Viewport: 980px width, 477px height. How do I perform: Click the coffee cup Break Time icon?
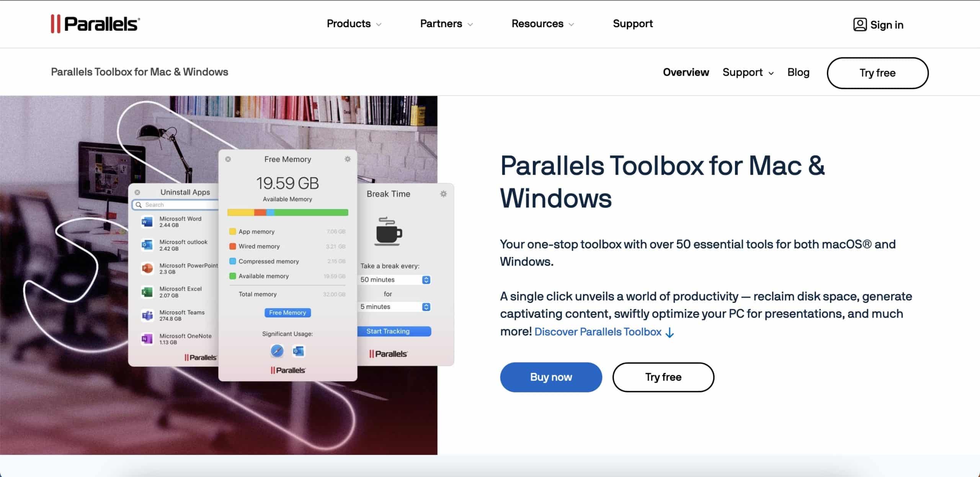point(388,232)
